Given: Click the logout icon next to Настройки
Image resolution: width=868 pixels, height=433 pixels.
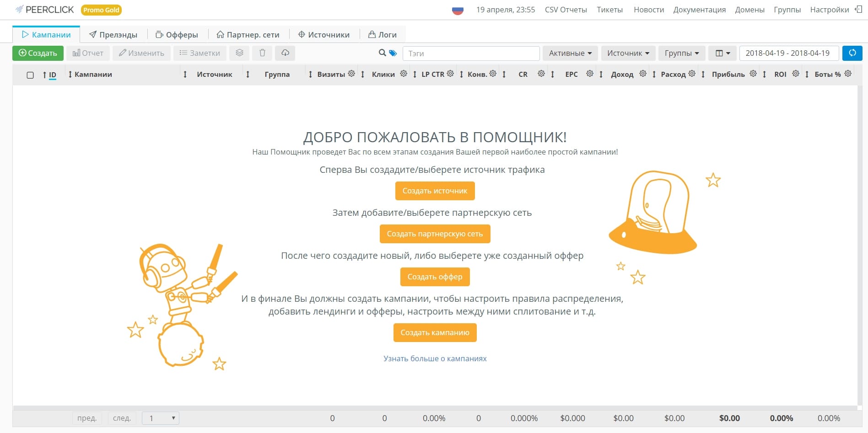Looking at the screenshot, I should click(x=858, y=10).
